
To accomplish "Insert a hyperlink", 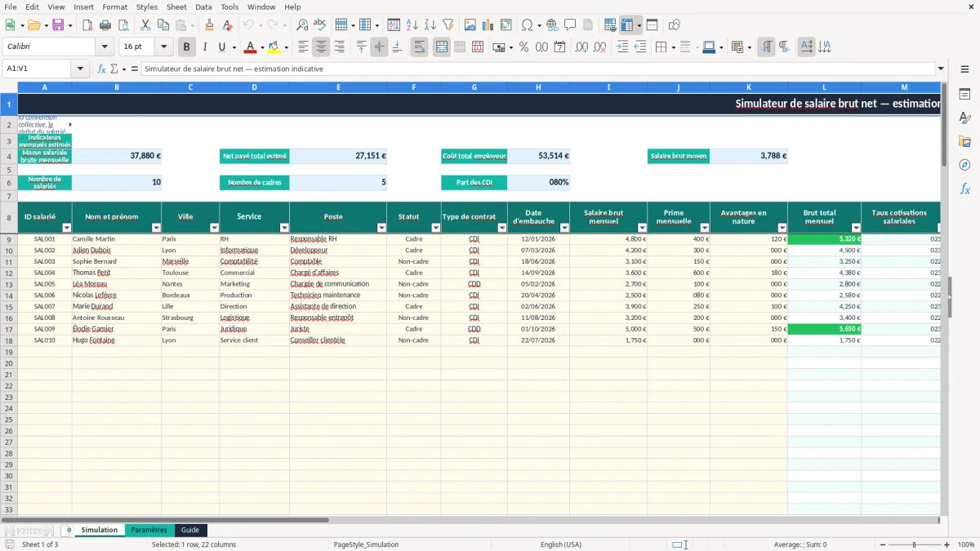I will pos(552,25).
